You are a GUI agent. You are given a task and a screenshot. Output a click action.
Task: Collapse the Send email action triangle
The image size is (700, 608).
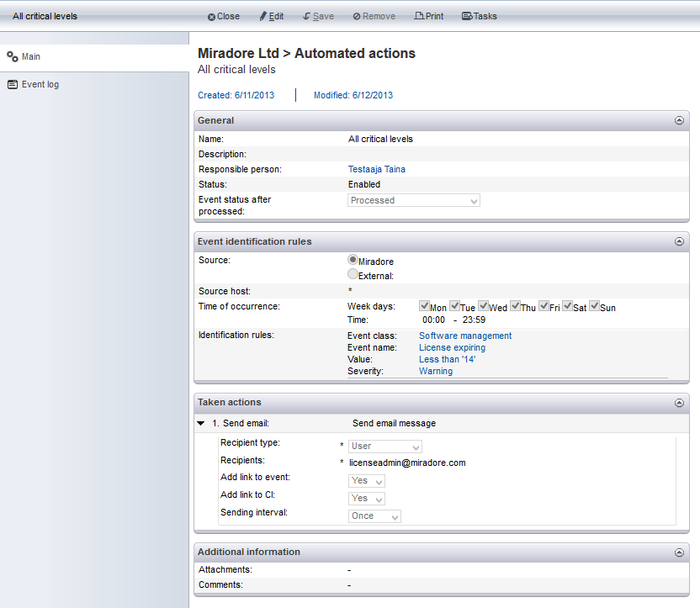pos(201,423)
